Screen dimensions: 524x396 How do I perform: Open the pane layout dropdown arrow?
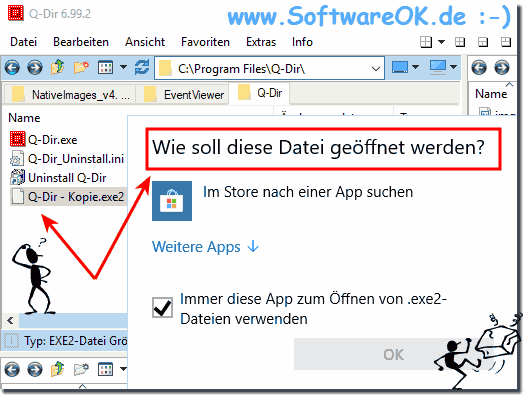(x=441, y=42)
